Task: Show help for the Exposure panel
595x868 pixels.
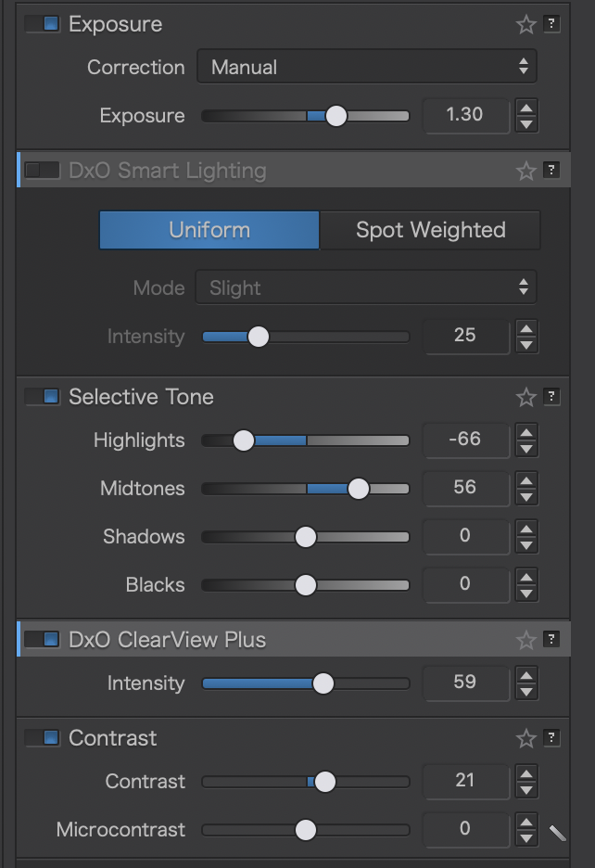Action: click(x=551, y=25)
